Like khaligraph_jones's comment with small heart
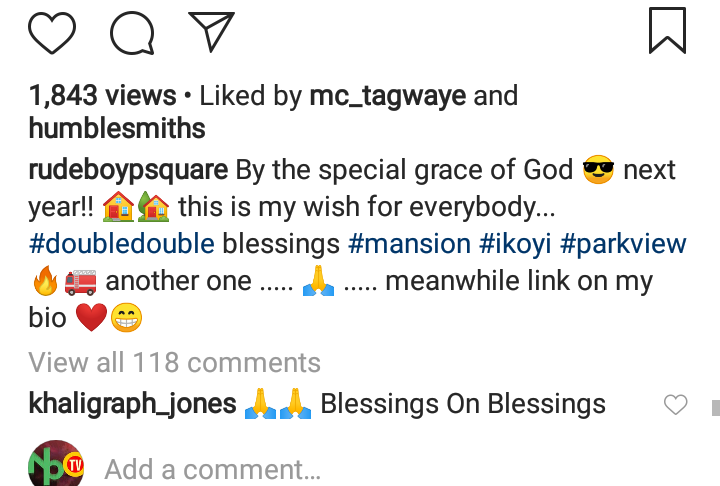The height and width of the screenshot is (486, 720). 676,405
